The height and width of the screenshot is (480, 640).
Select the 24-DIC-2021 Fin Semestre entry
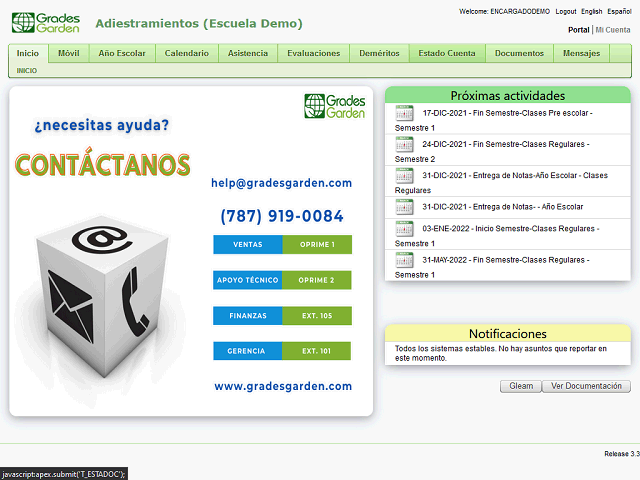coord(508,150)
